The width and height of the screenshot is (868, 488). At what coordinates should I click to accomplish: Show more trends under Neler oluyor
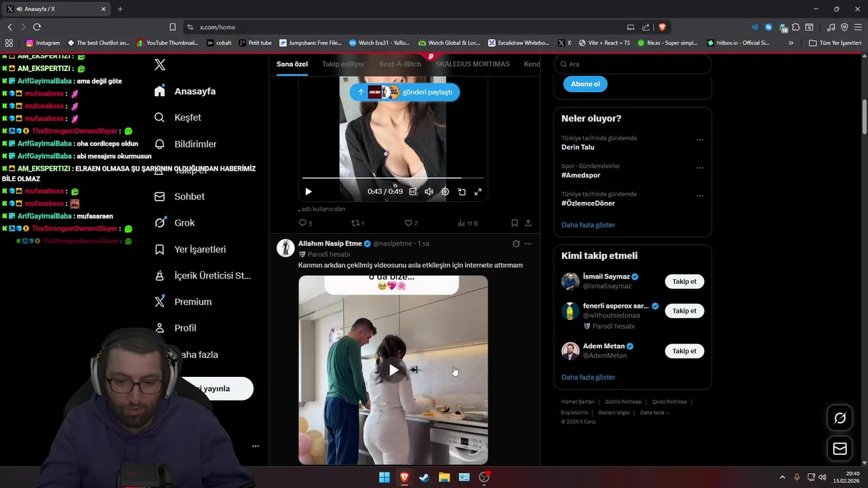(x=588, y=224)
